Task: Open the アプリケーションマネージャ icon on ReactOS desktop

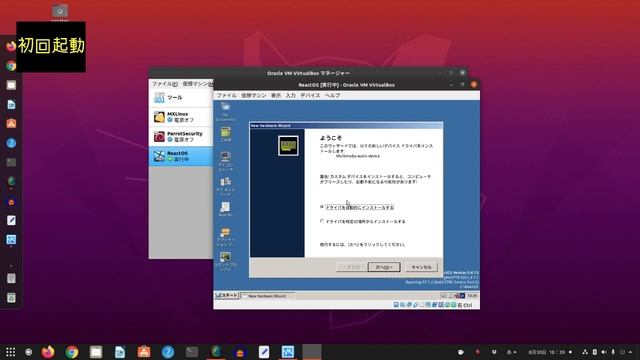Action: (x=225, y=237)
